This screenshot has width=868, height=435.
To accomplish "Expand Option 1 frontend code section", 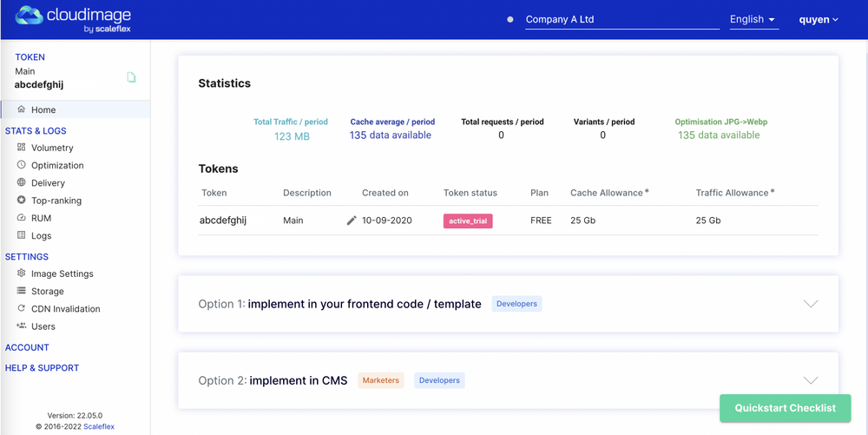I will [811, 304].
